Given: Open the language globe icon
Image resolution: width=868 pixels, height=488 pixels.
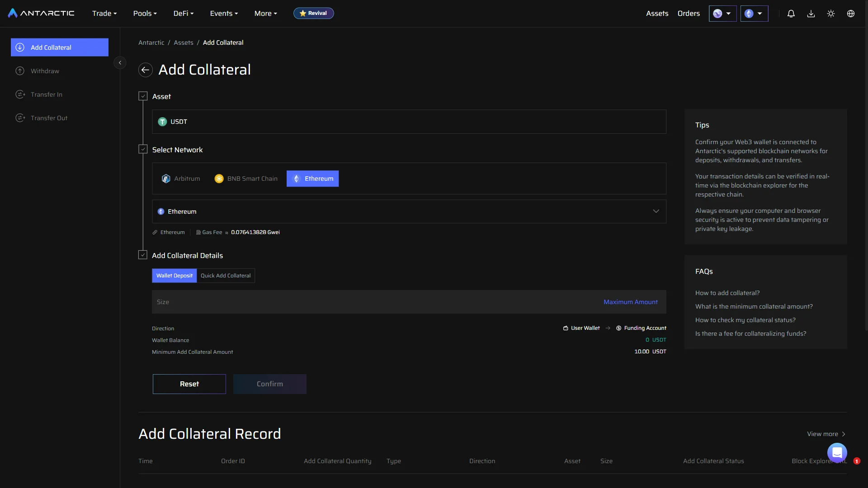Looking at the screenshot, I should pyautogui.click(x=851, y=14).
